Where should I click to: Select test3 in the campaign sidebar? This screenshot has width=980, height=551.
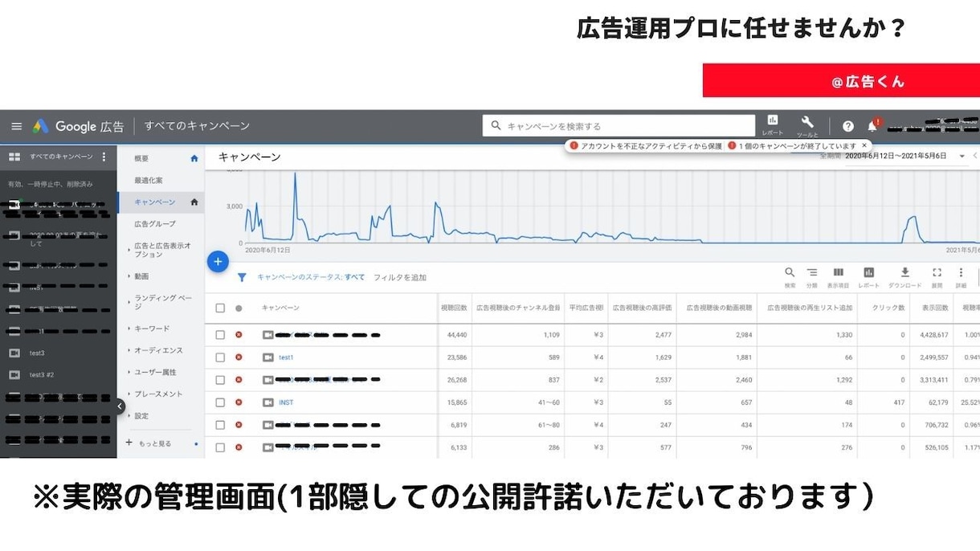point(37,353)
